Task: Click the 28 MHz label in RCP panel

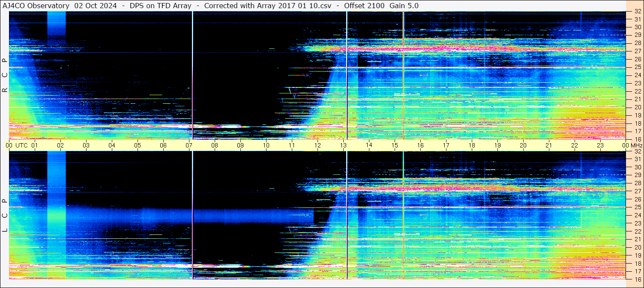Action: pos(638,43)
